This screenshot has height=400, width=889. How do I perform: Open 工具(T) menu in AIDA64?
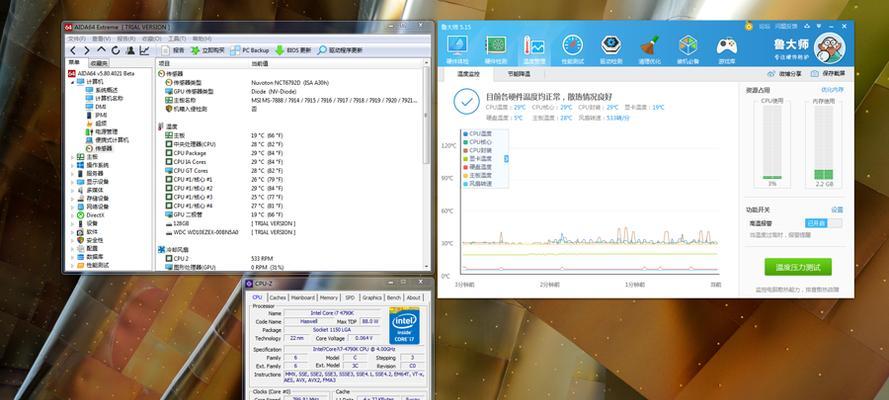[177, 39]
